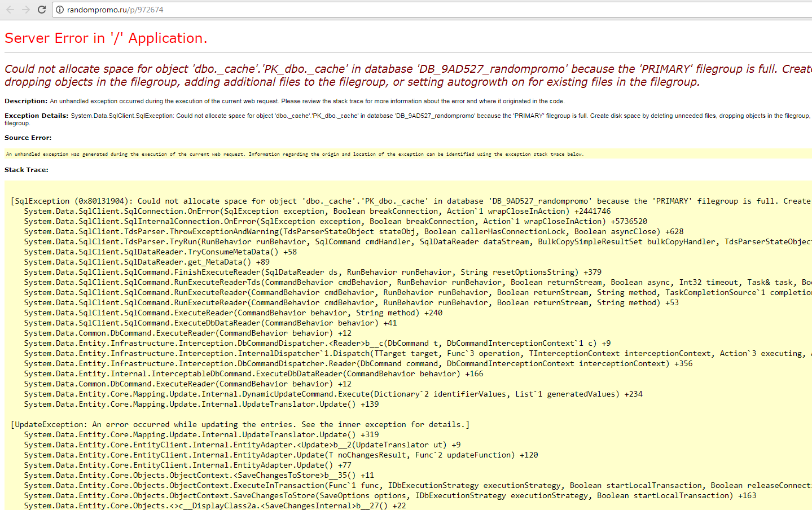Image resolution: width=812 pixels, height=510 pixels.
Task: Reload the randompromo.ru page
Action: tap(41, 10)
